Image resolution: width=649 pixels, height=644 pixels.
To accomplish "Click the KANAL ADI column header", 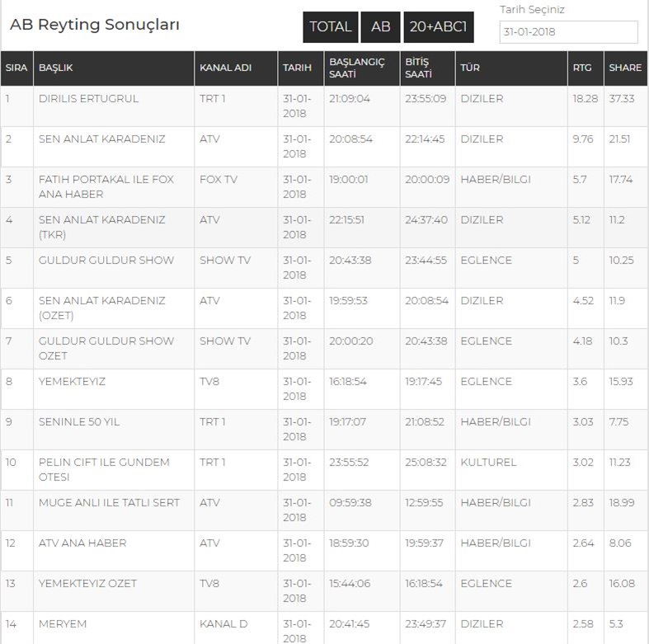I will click(225, 68).
